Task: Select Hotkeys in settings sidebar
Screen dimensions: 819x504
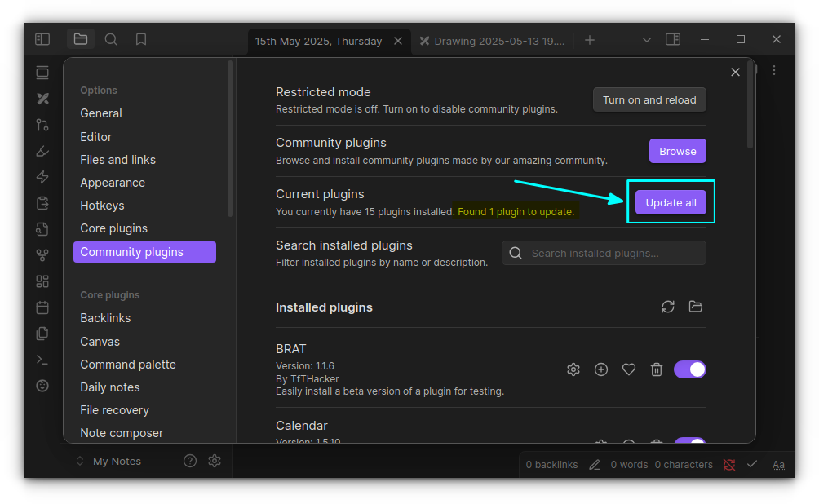Action: tap(102, 205)
